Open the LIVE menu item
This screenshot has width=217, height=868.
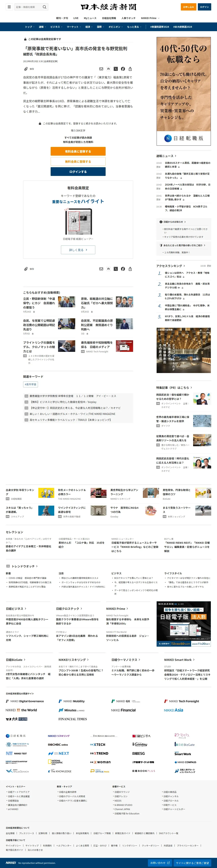[x=76, y=18]
